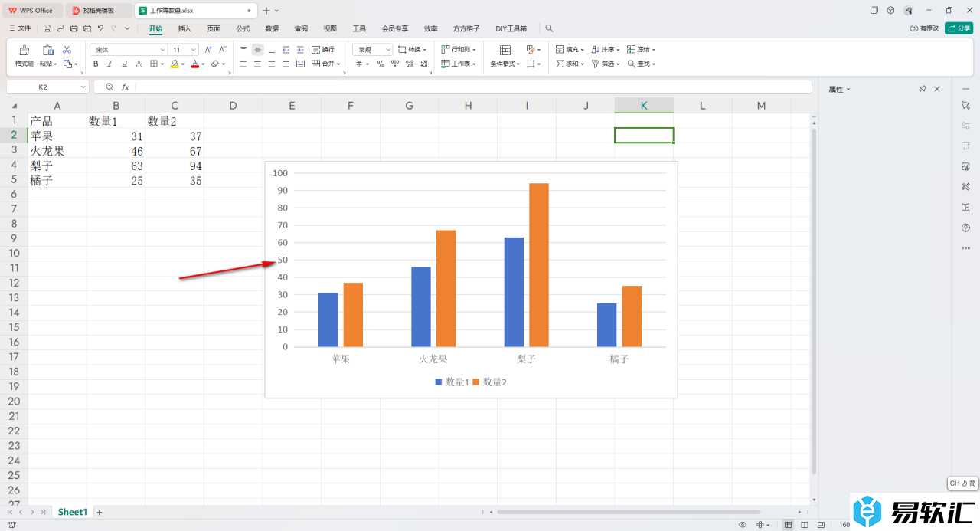The height and width of the screenshot is (531, 980).
Task: Select the Format Painter (格式刷) tool
Action: [x=24, y=56]
